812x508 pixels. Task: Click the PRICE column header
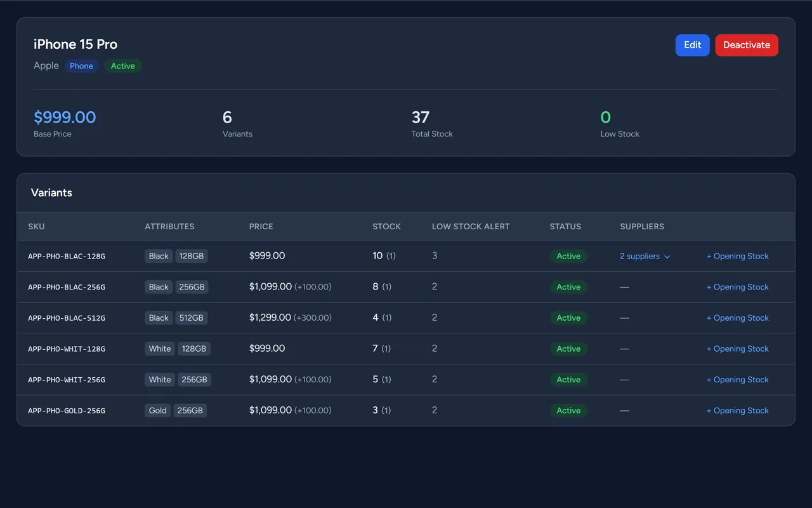[x=261, y=227]
